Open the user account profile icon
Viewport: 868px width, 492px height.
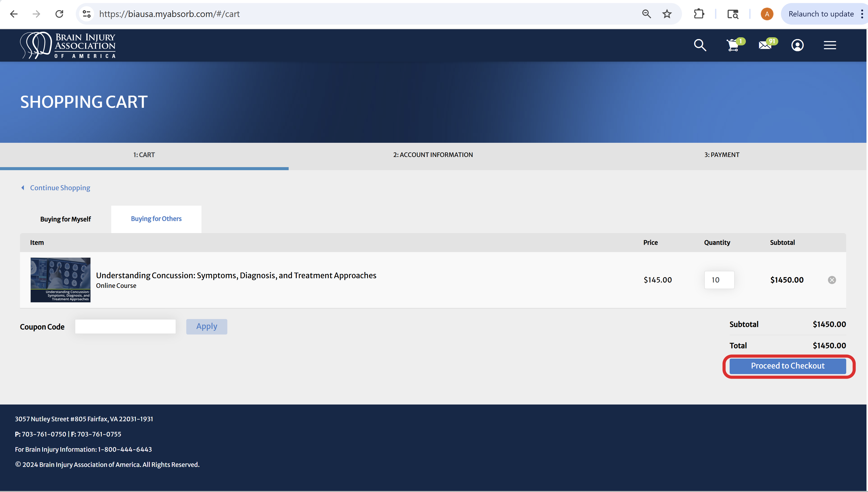[798, 45]
